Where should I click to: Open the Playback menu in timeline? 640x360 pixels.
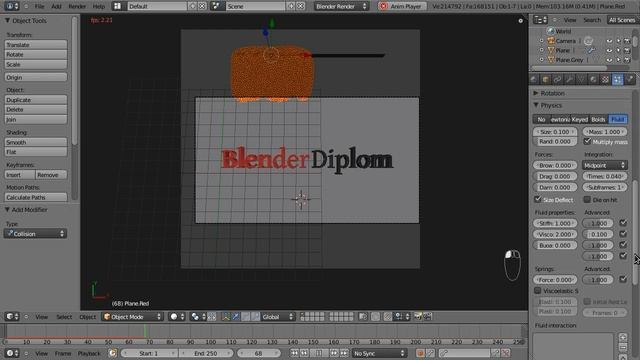pos(89,353)
